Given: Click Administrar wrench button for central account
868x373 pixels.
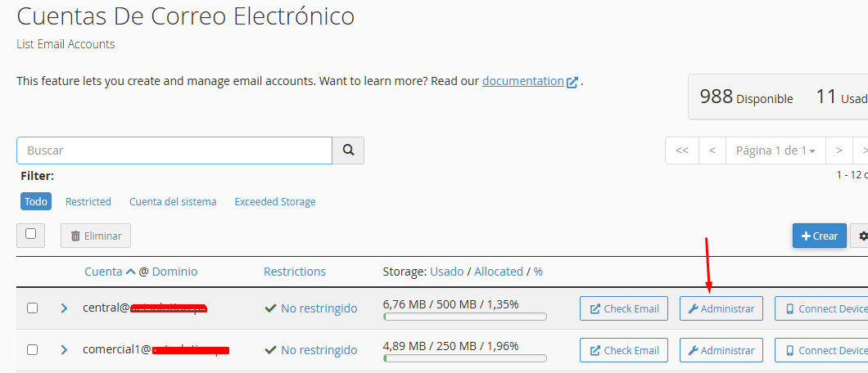Looking at the screenshot, I should (721, 308).
